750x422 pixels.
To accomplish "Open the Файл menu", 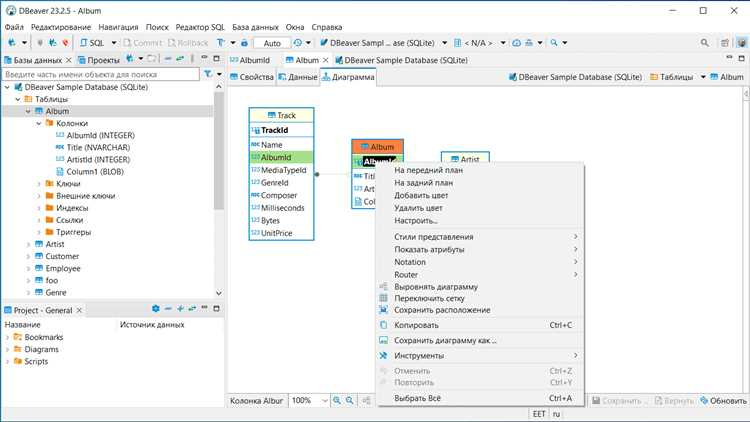I will click(x=14, y=27).
